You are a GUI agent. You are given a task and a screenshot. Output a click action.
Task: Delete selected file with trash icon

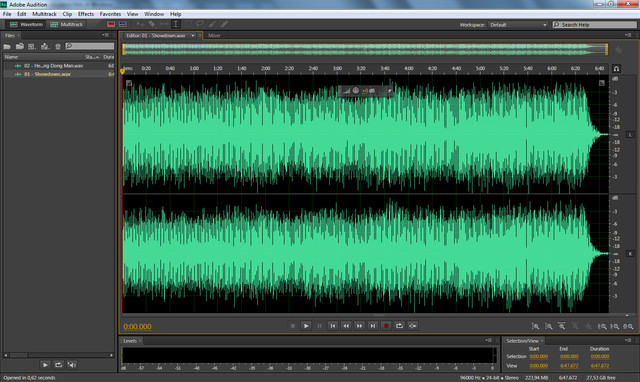point(58,47)
